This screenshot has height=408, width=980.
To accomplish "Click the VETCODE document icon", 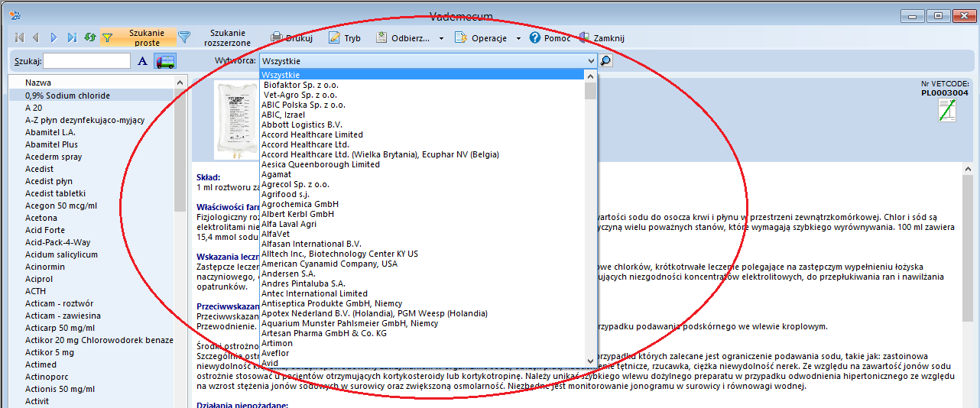I will [948, 111].
